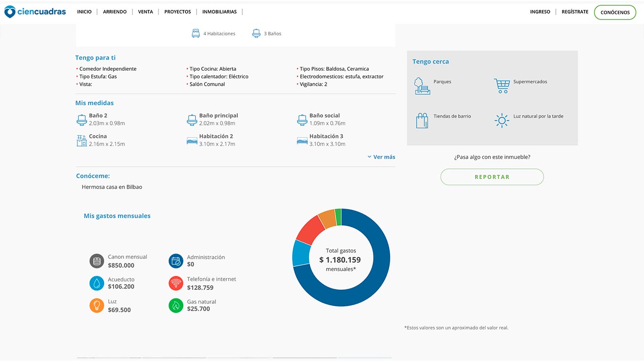The width and height of the screenshot is (644, 362).
Task: Click the Acueducto water drop icon
Action: (x=97, y=283)
